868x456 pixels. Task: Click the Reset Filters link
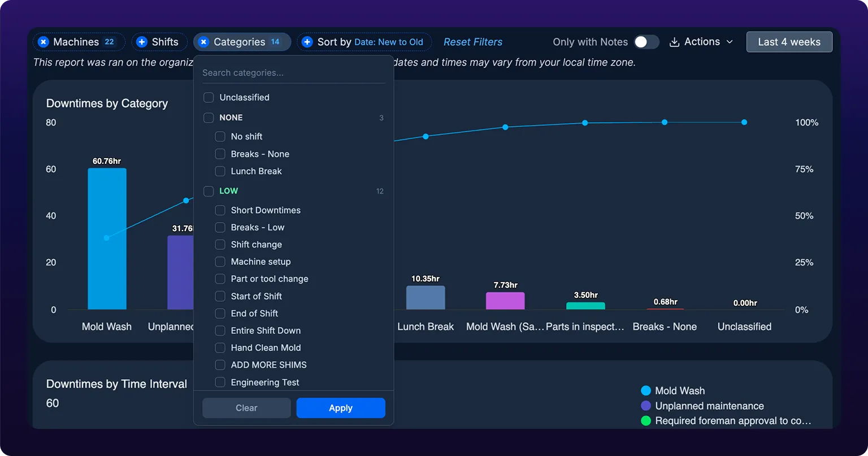473,42
